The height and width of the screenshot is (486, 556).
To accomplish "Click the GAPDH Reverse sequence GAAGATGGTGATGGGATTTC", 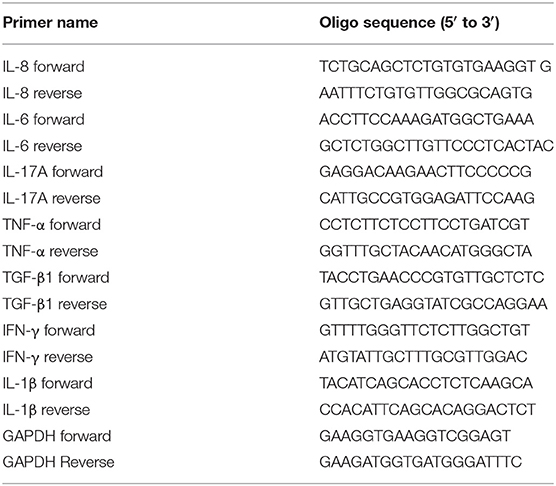I will coord(421,462).
